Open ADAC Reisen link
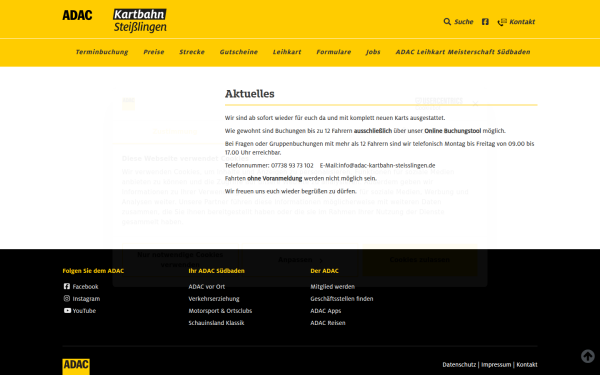The image size is (600, 375). [x=328, y=323]
